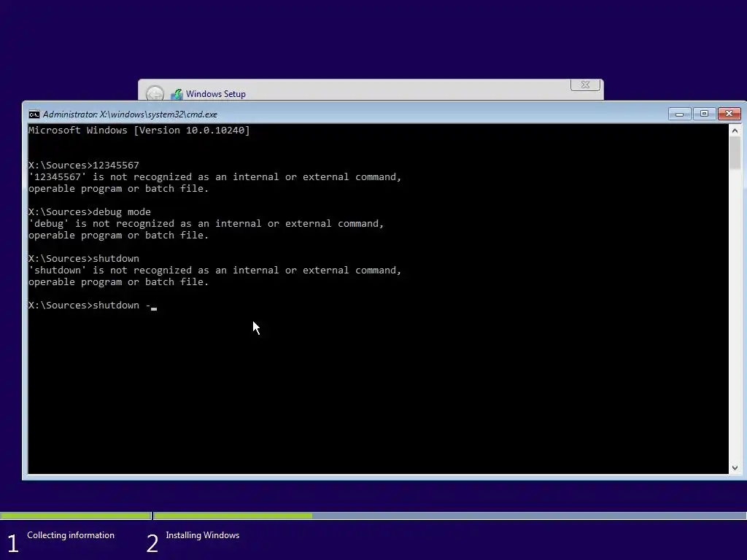Click the step number 1

[13, 544]
